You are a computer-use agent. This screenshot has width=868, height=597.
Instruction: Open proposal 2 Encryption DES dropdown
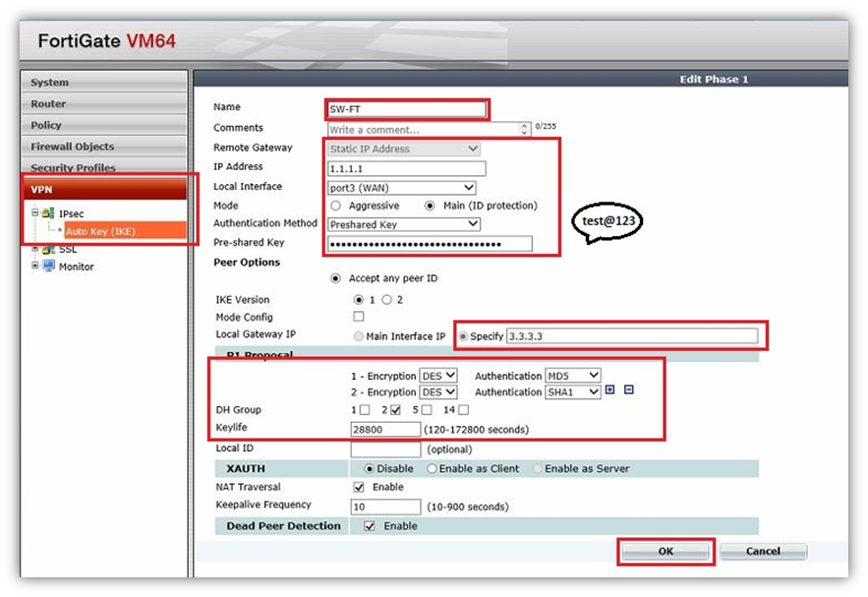pos(437,391)
